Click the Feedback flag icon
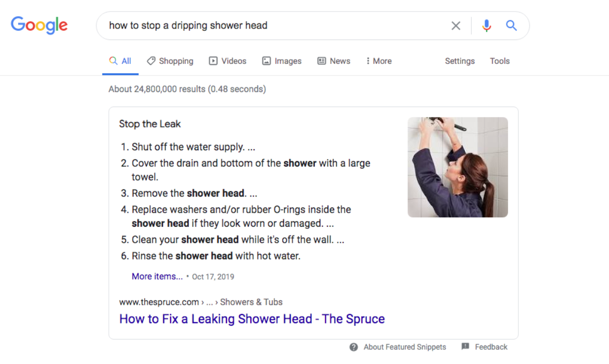The height and width of the screenshot is (364, 609). (x=465, y=346)
